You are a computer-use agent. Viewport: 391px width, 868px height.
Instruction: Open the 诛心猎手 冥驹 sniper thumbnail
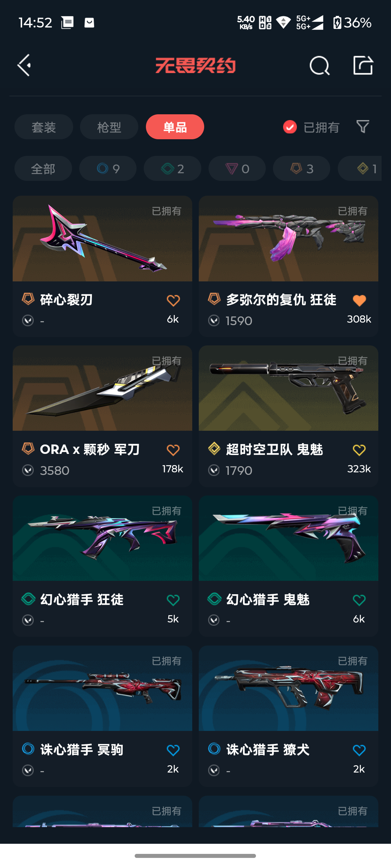click(102, 688)
